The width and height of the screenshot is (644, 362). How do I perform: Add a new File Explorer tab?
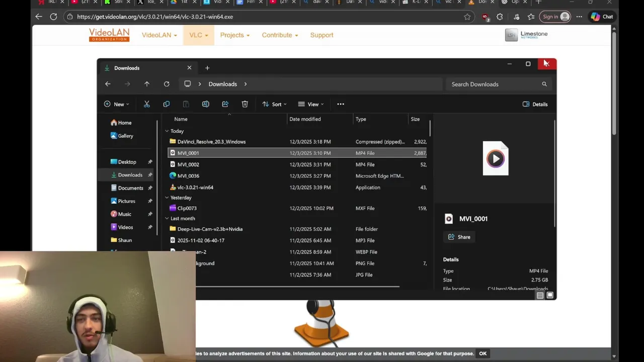(x=207, y=68)
